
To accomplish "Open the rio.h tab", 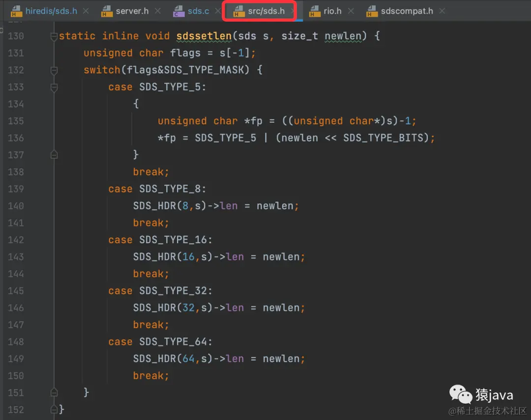I will [x=332, y=11].
